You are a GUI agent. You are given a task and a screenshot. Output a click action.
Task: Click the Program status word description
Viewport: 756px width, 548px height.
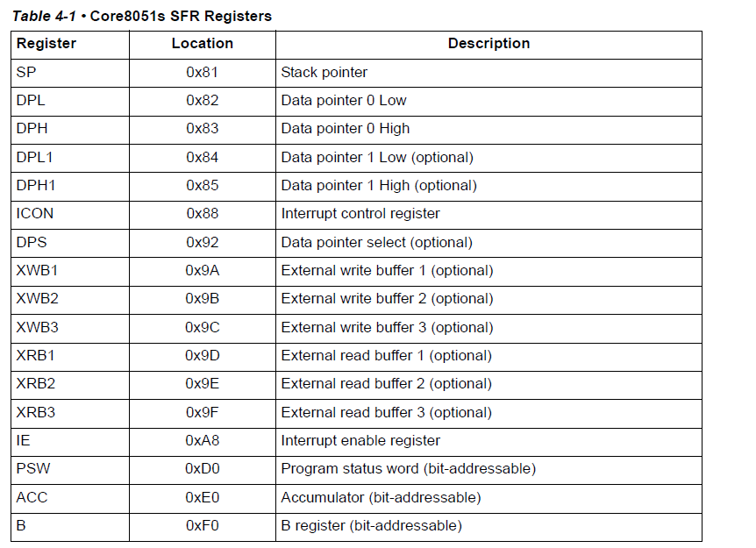coord(408,469)
